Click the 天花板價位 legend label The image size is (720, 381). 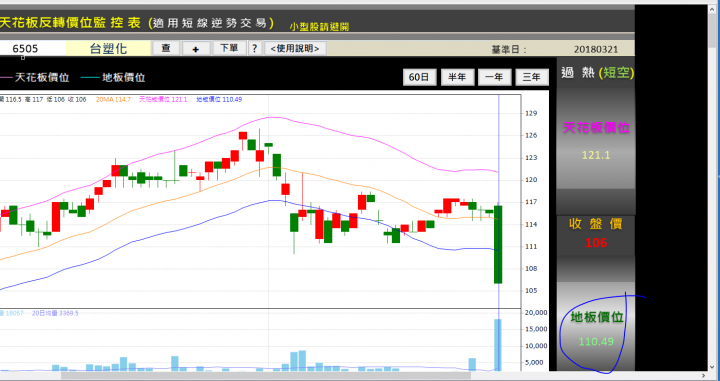coord(42,78)
